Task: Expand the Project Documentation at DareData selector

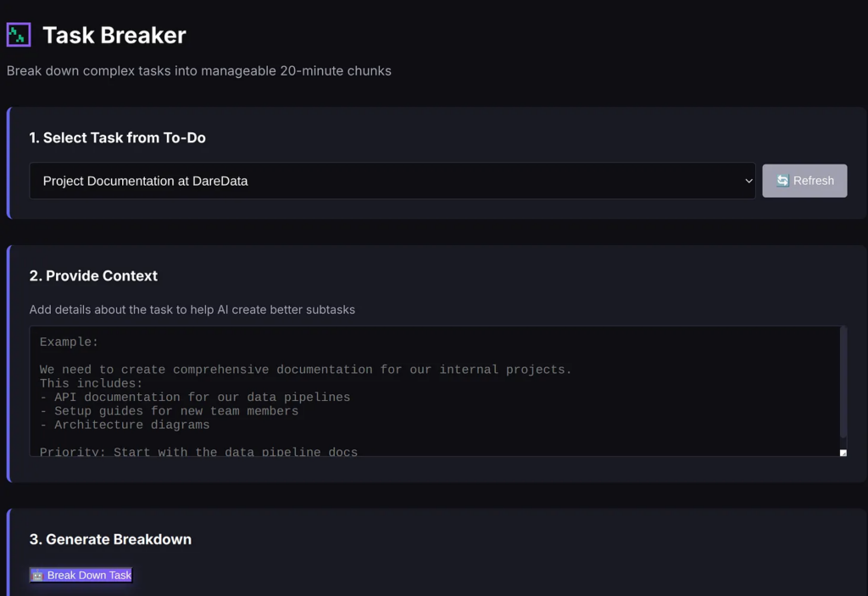Action: tap(392, 181)
